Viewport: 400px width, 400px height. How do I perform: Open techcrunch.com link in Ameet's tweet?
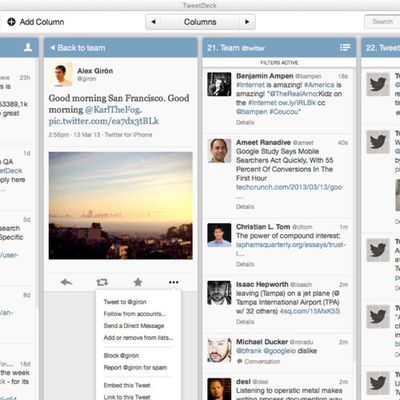[x=289, y=187]
